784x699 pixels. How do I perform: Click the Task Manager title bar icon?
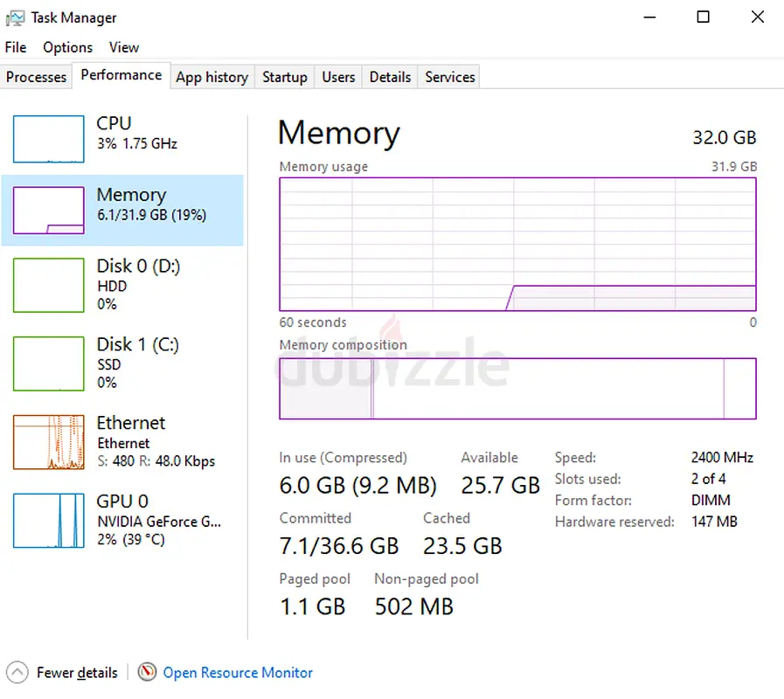click(x=15, y=17)
